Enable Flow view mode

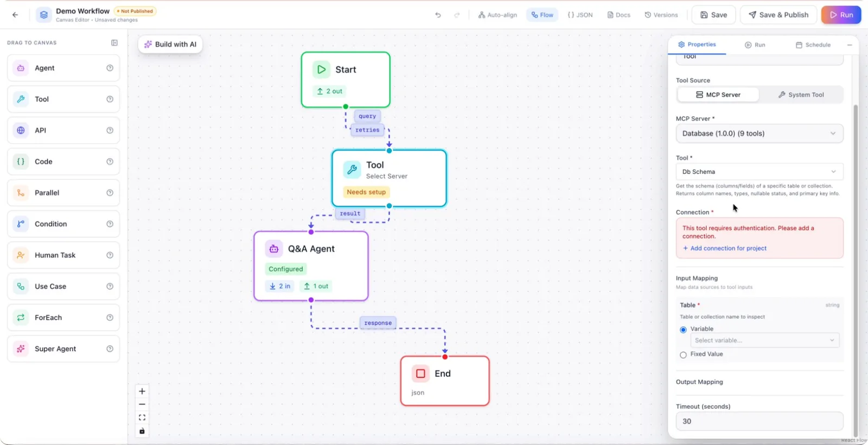[542, 15]
